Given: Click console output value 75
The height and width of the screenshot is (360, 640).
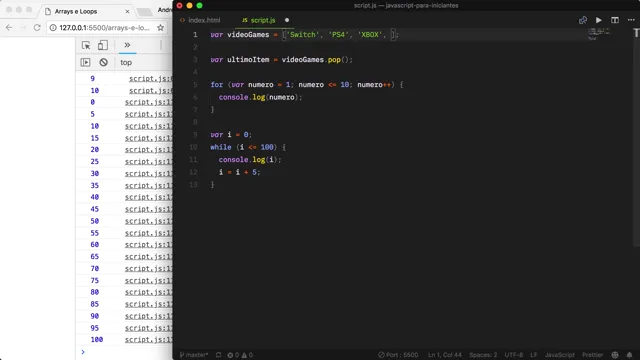Looking at the screenshot, I should (x=95, y=280).
